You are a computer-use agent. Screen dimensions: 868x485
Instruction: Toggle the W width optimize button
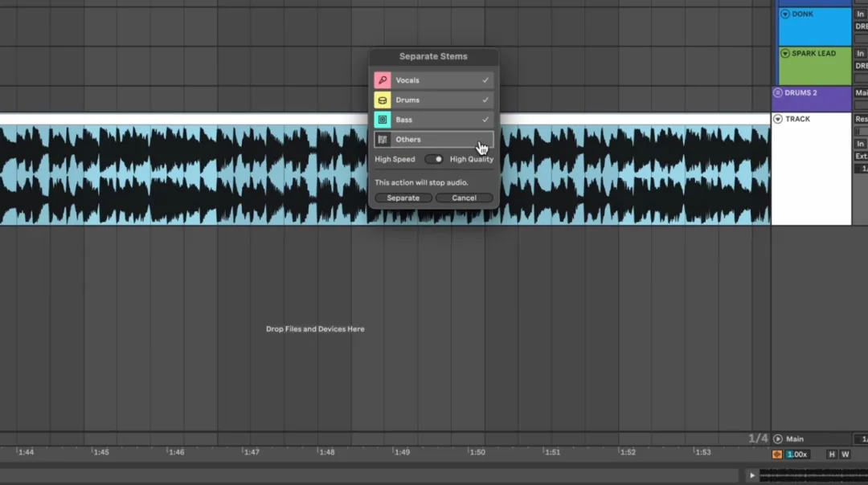(x=845, y=454)
